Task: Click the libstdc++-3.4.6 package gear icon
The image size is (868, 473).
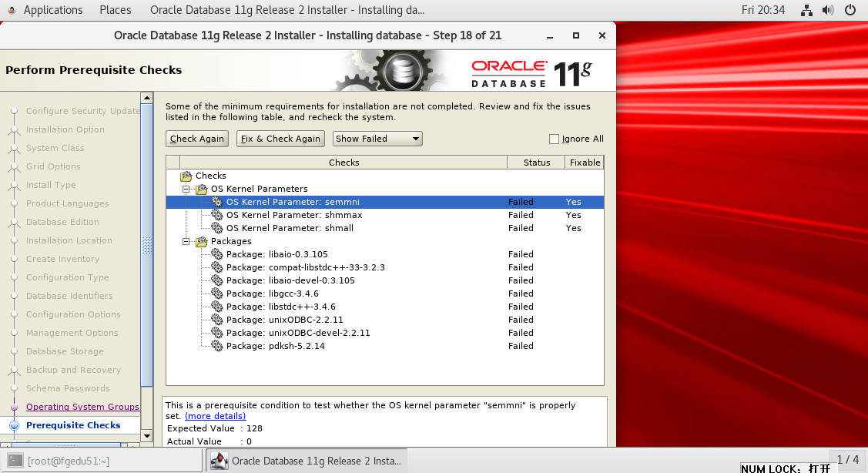Action: tap(217, 307)
